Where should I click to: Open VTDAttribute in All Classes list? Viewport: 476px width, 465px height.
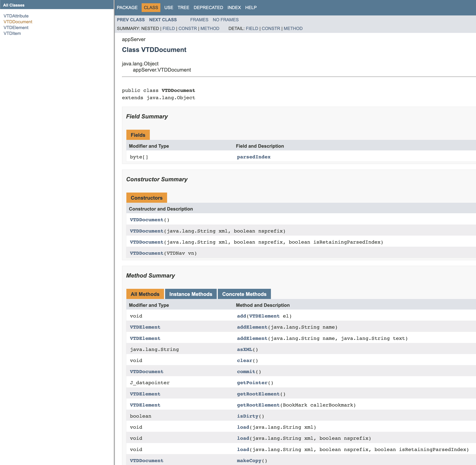click(16, 16)
